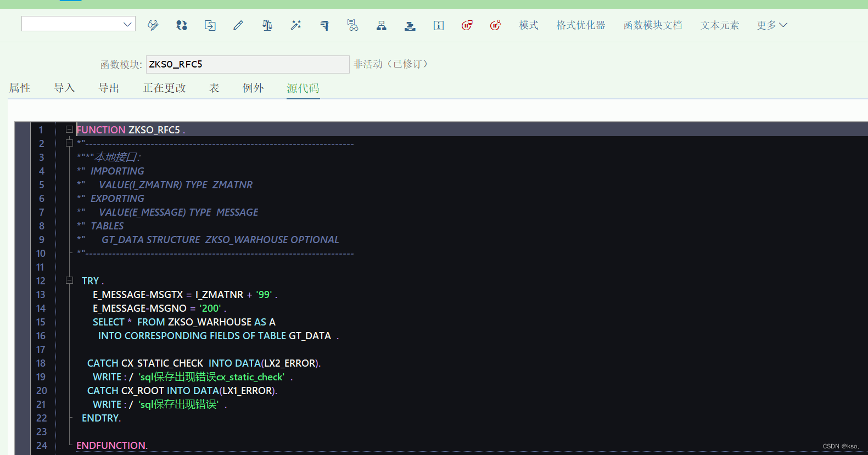Click the CATCH CX_ROOT line

[x=182, y=391]
